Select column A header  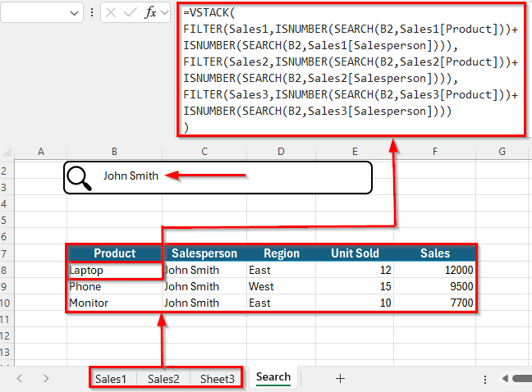[x=41, y=152]
